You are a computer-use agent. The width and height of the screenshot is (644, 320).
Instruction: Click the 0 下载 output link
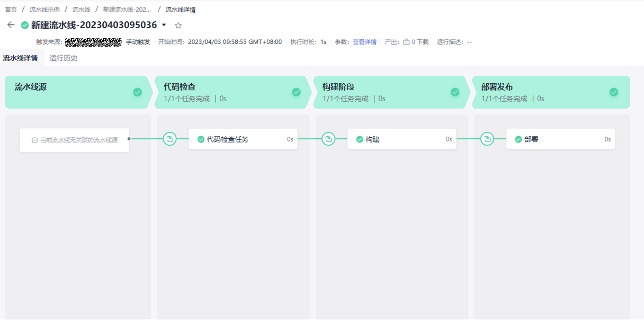(420, 42)
